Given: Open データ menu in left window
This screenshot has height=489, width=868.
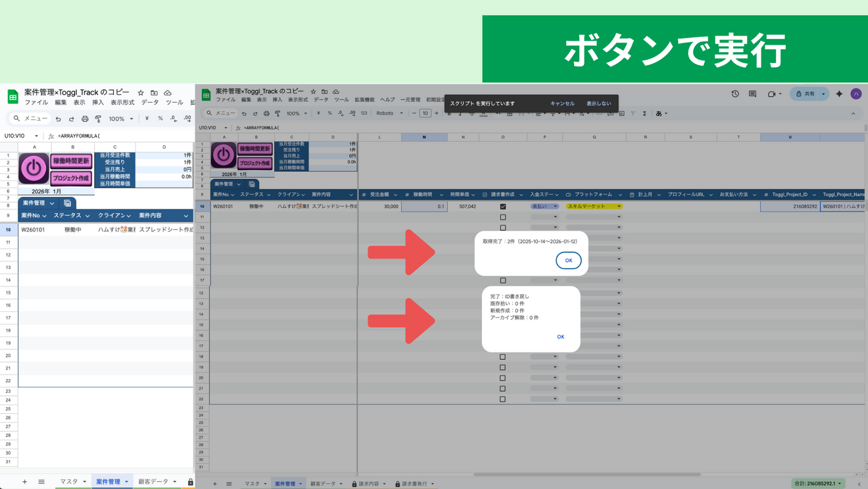Looking at the screenshot, I should 150,103.
